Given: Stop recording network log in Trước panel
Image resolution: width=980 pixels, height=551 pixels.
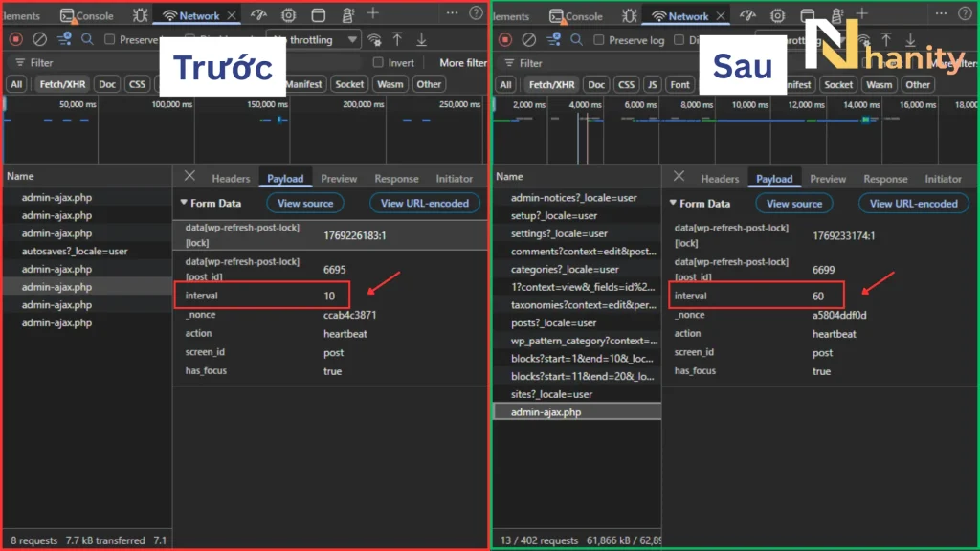Looking at the screenshot, I should 16,39.
